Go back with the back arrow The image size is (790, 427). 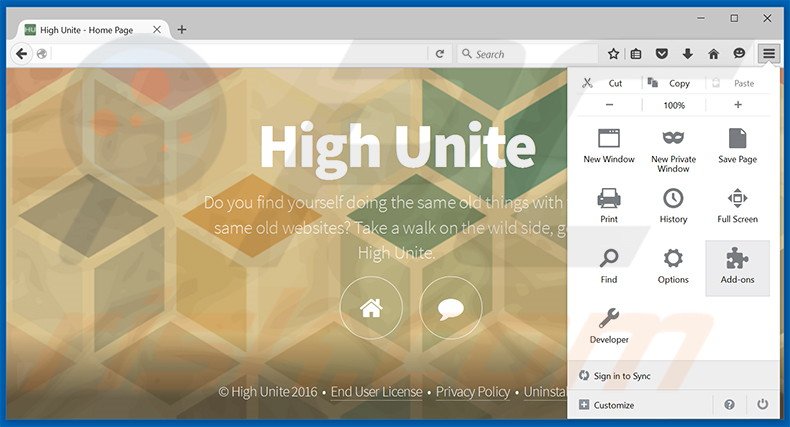tap(21, 53)
